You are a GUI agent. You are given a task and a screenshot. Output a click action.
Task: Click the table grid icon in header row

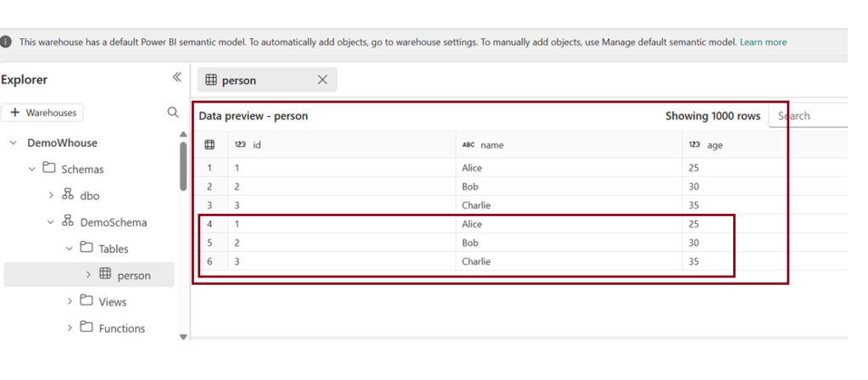pyautogui.click(x=209, y=145)
